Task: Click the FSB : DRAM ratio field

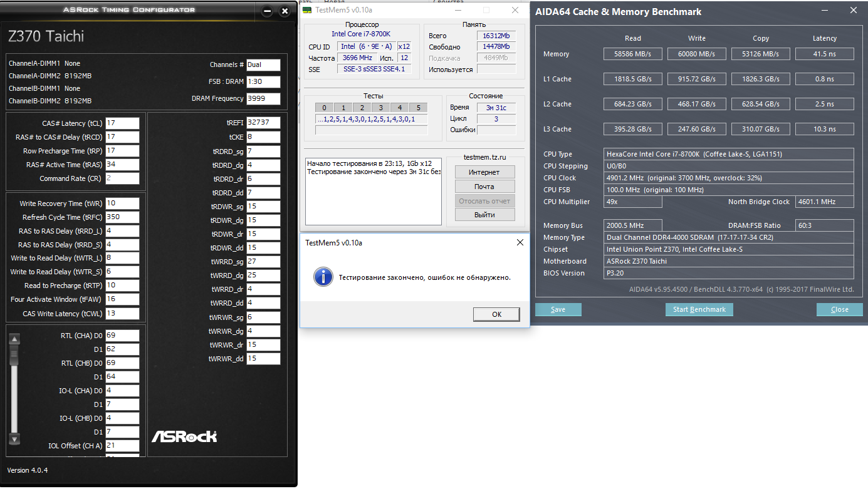Action: tap(263, 82)
